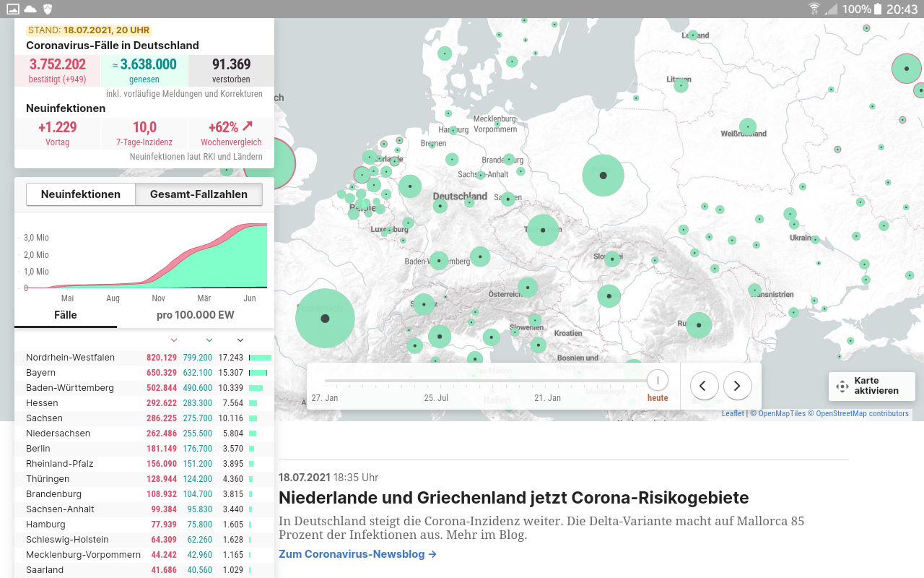924x578 pixels.
Task: Click the previous day arrow on the map timeline
Action: 704,386
